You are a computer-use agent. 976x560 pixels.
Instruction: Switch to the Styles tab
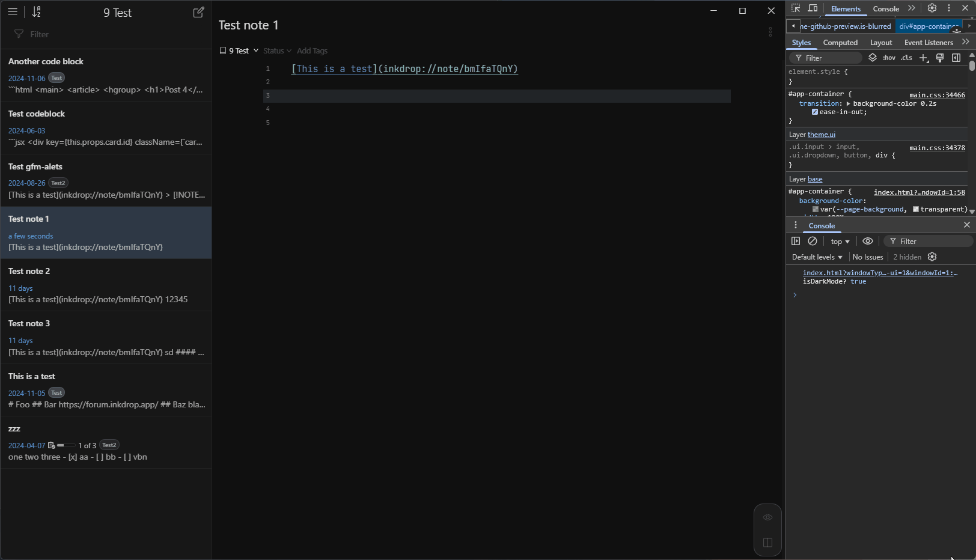801,43
